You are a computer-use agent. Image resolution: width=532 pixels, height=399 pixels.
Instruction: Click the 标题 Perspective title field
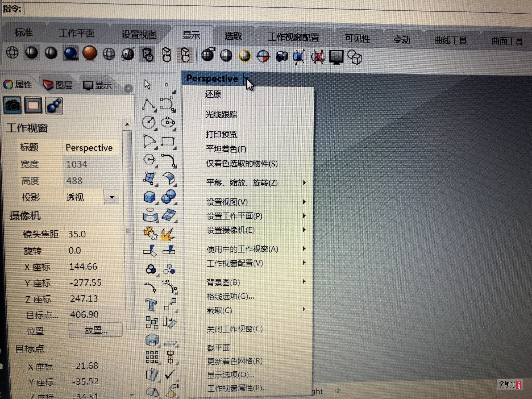tap(90, 148)
